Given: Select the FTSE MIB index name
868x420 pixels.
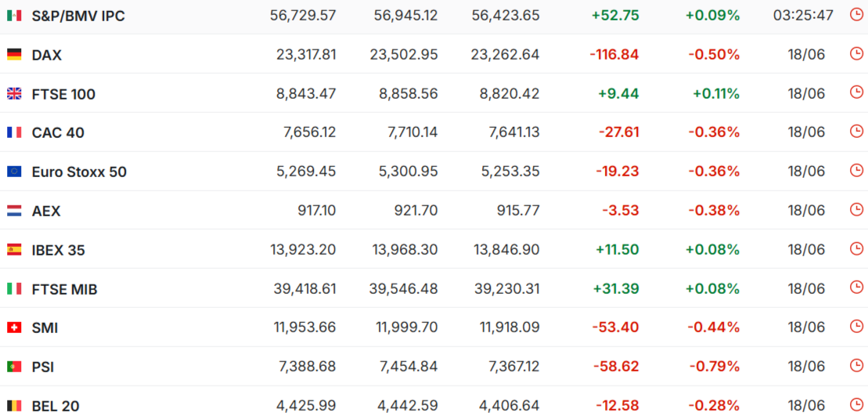Looking at the screenshot, I should (x=65, y=289).
